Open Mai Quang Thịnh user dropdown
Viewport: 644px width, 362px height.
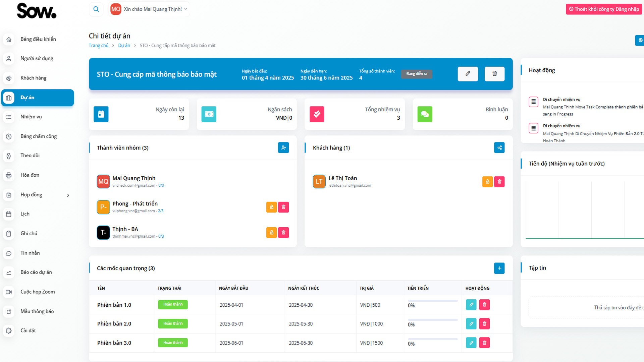[x=150, y=9]
